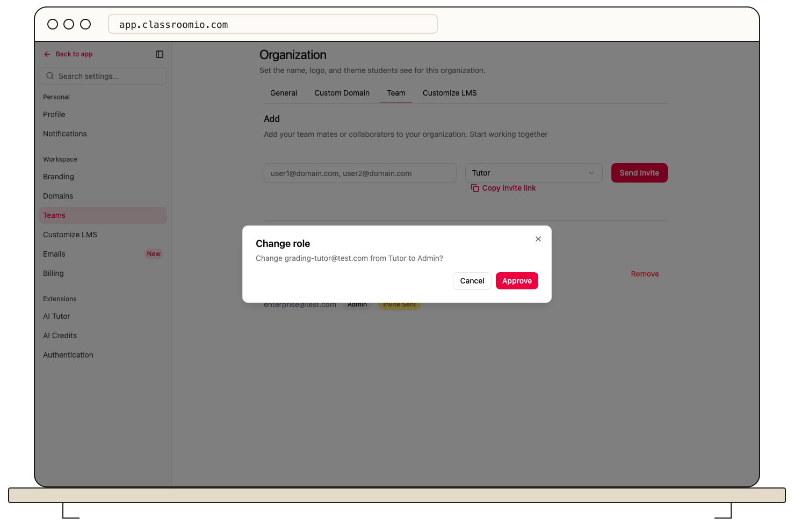Screen dimensions: 794x532
Task: Approve the role change
Action: (x=517, y=281)
